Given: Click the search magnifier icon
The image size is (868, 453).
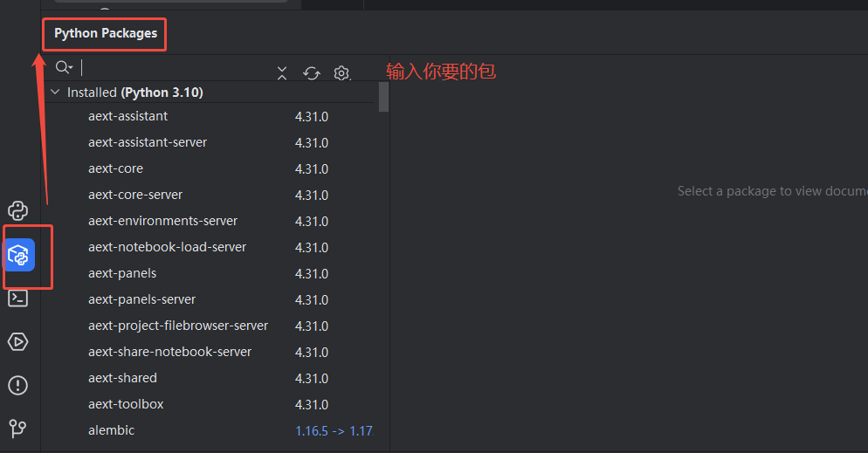Looking at the screenshot, I should (x=64, y=67).
